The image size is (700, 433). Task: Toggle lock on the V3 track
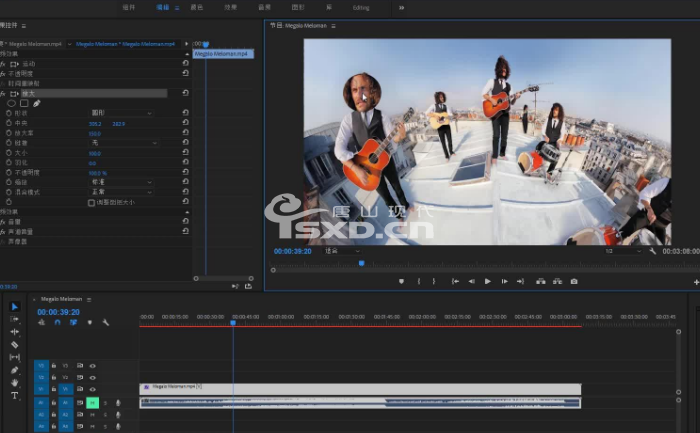tap(54, 366)
